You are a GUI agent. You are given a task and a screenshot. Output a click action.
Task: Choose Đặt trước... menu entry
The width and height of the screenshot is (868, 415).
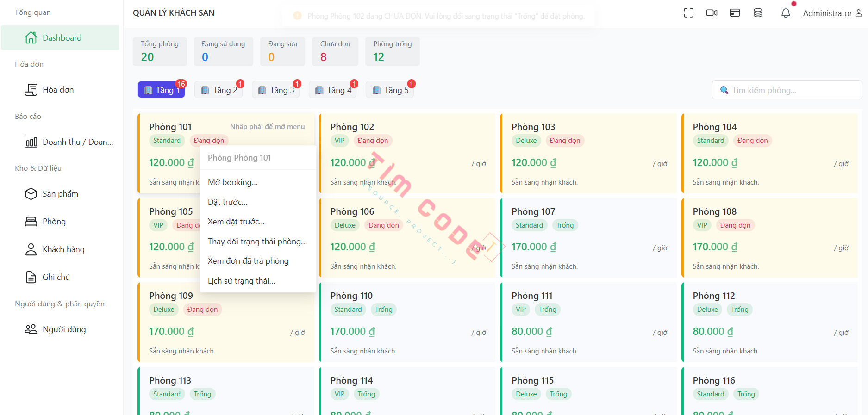pyautogui.click(x=258, y=202)
